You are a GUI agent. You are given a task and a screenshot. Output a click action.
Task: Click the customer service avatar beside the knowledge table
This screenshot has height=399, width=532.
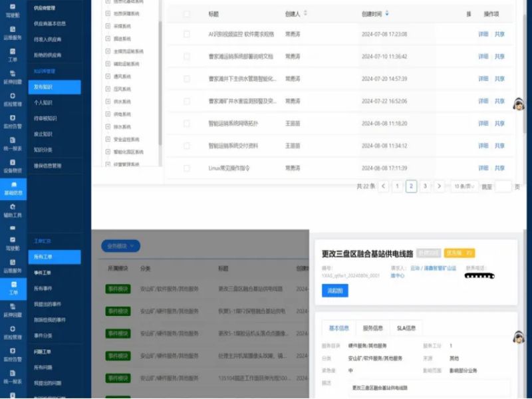519,104
